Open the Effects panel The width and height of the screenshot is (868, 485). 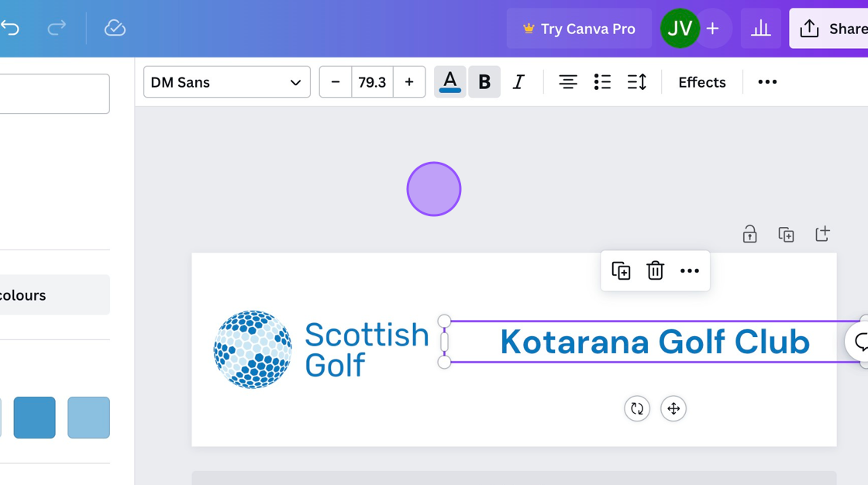click(701, 82)
